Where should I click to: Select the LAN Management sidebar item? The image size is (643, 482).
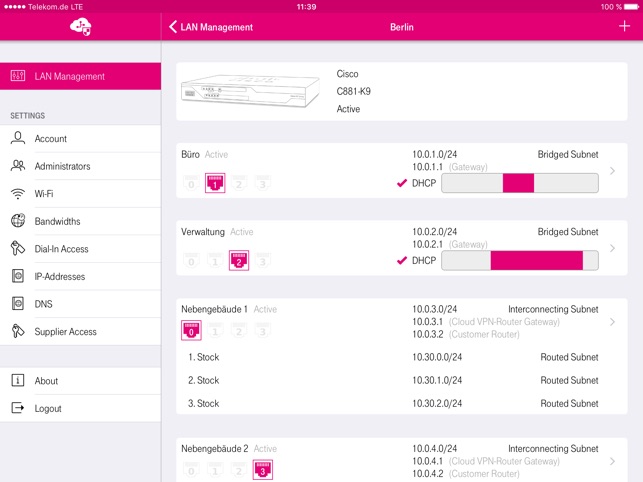click(80, 76)
